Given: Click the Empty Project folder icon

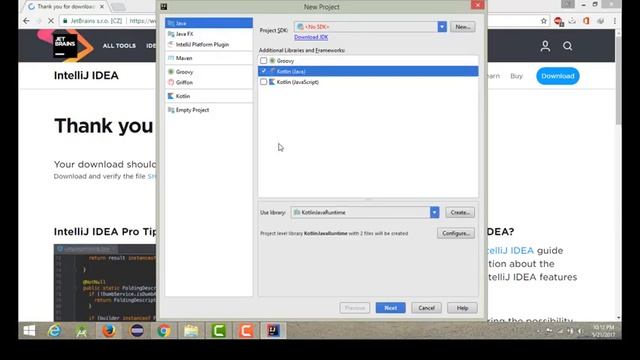Looking at the screenshot, I should [171, 110].
